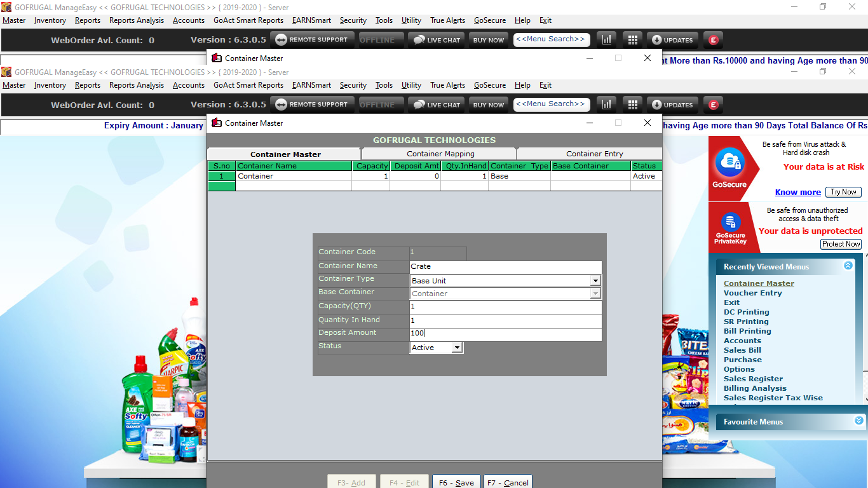The image size is (868, 488).
Task: Open Live Chat in the foreground window toolbar
Action: (x=437, y=105)
